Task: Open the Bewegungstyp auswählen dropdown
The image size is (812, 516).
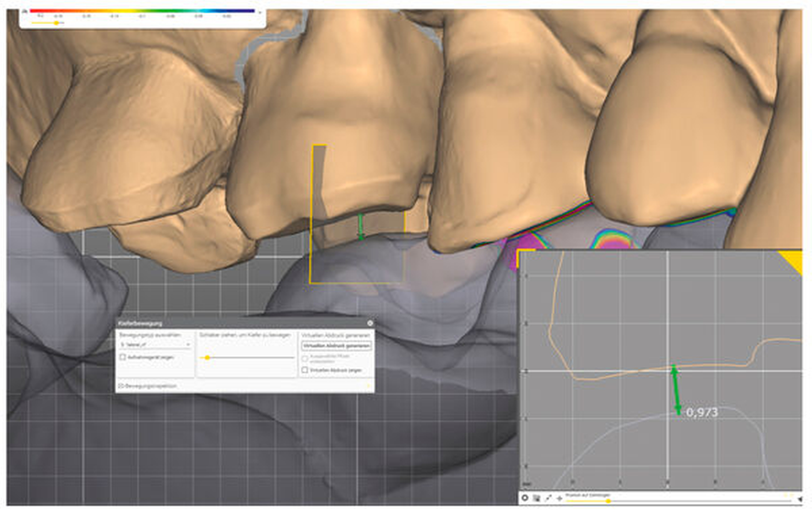Action: click(x=156, y=344)
